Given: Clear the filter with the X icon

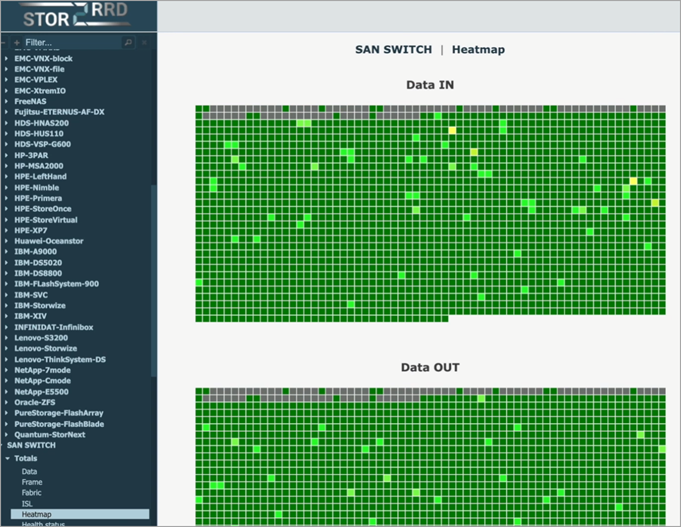Looking at the screenshot, I should click(x=144, y=42).
